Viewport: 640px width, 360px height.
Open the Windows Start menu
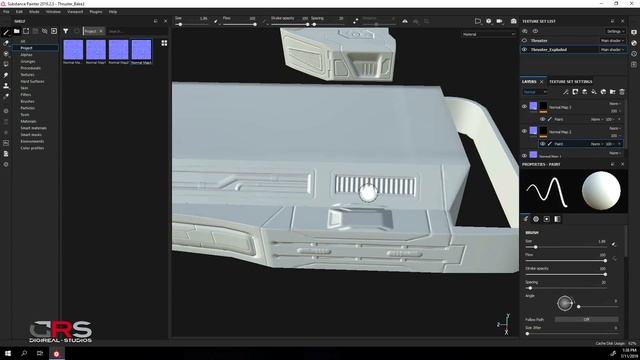8,353
